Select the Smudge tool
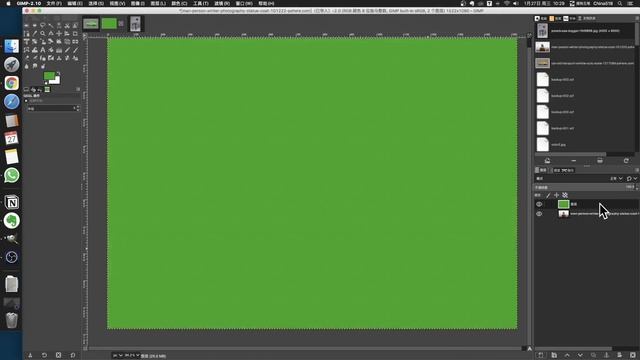The image size is (640, 360). pyautogui.click(x=35, y=66)
